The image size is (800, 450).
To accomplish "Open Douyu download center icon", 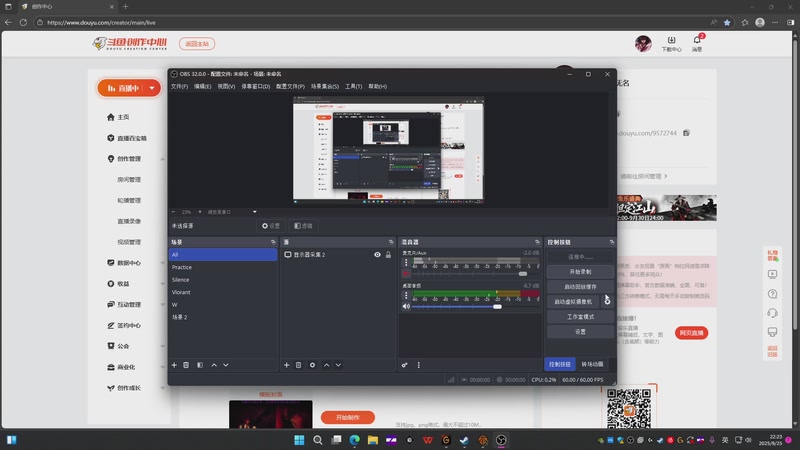I will point(671,43).
